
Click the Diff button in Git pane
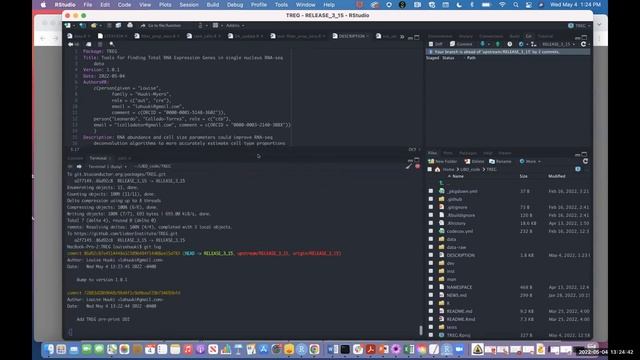click(x=436, y=44)
